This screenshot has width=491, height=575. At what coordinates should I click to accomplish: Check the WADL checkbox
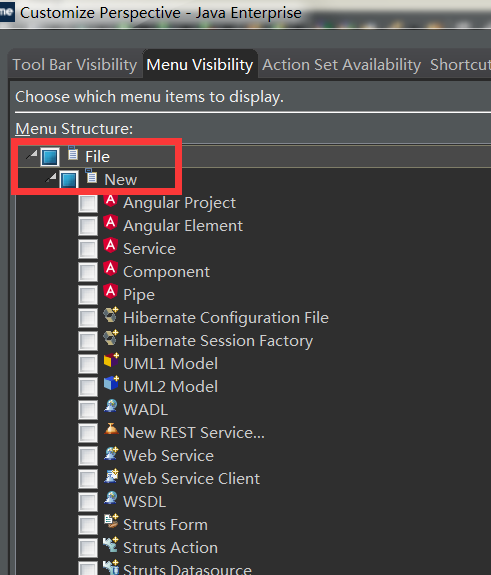(x=88, y=410)
